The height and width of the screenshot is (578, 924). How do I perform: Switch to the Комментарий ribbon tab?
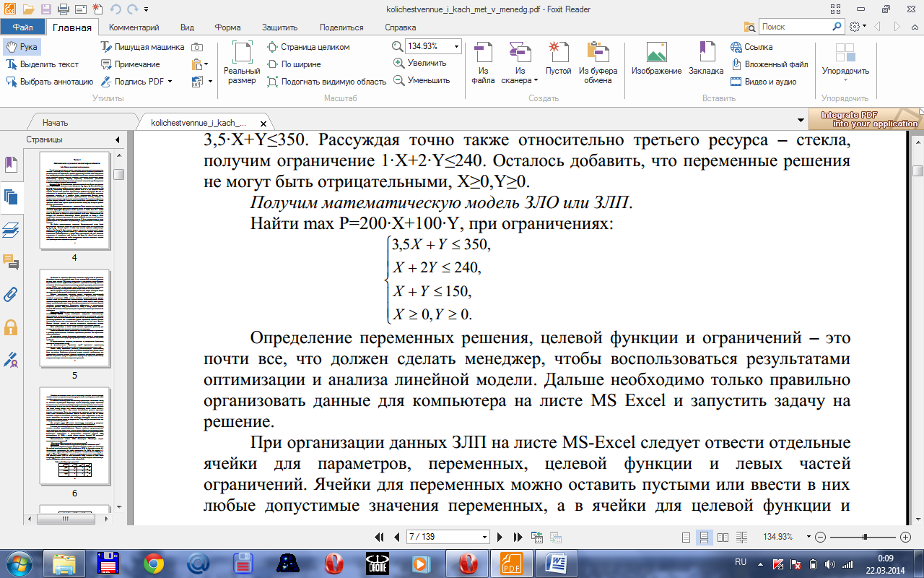click(134, 27)
